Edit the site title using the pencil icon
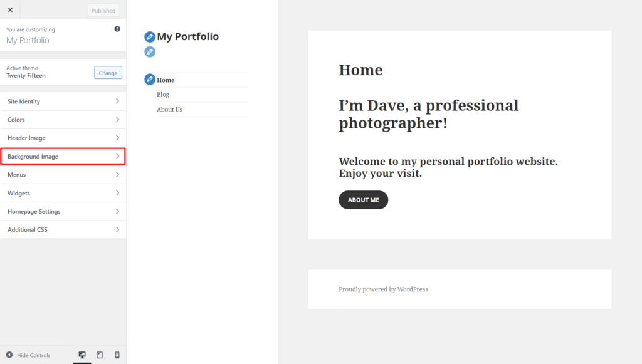Viewport: 642px width, 364px height. pos(150,36)
